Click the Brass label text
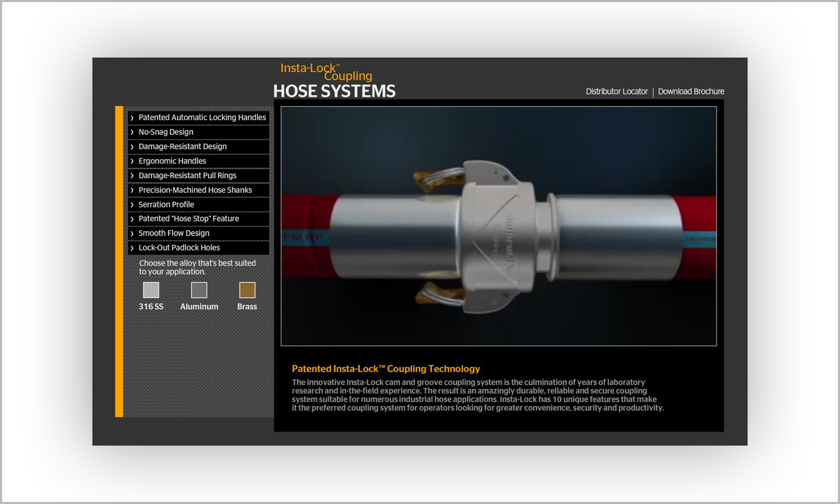This screenshot has width=840, height=504. pos(247,307)
